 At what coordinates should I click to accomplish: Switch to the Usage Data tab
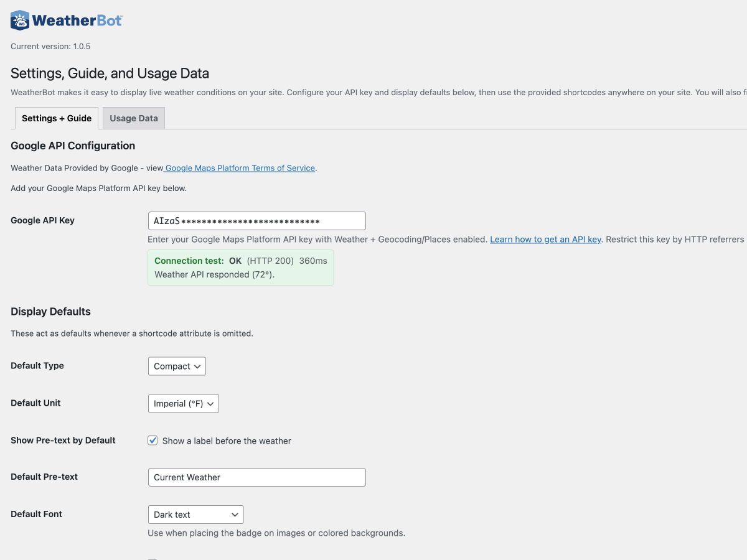[x=134, y=118]
